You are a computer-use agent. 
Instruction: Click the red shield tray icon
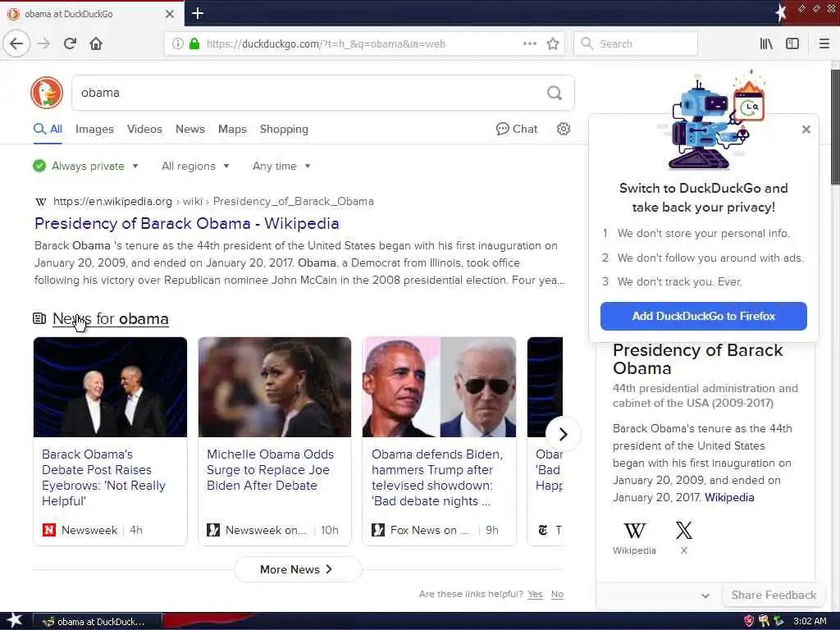[748, 621]
